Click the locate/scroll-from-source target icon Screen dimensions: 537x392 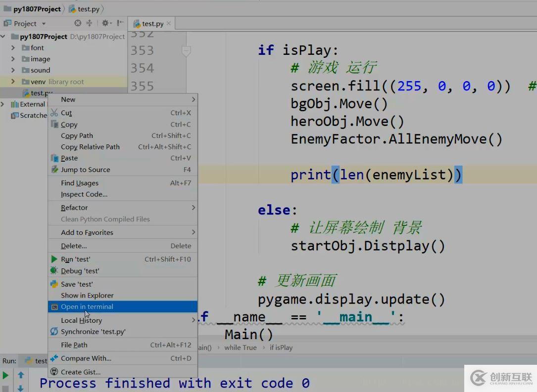78,23
